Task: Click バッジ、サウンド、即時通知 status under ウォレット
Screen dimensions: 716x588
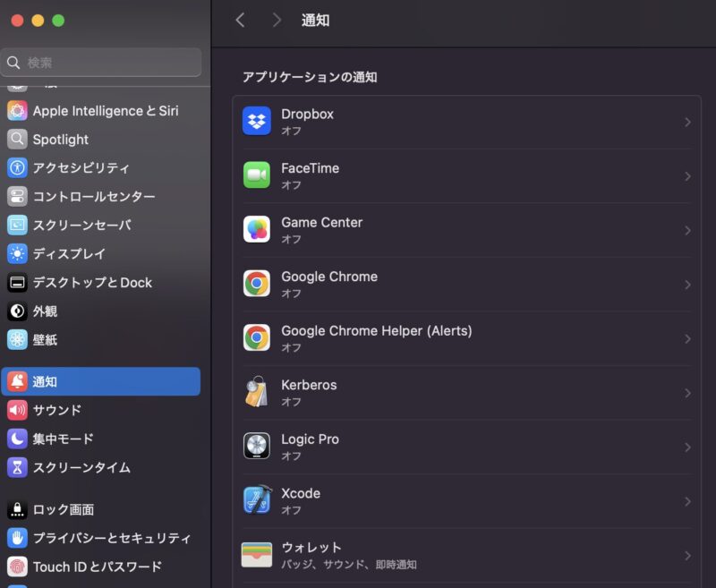Action: coord(349,565)
